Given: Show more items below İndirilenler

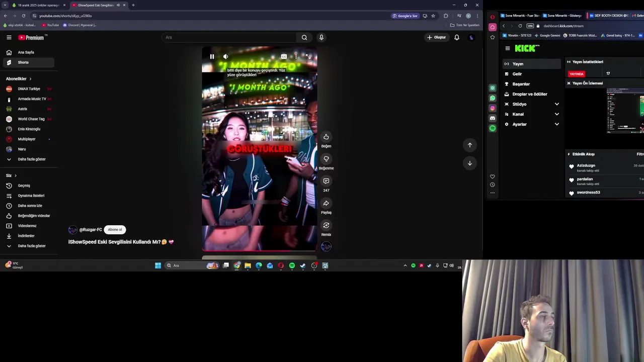Looking at the screenshot, I should tap(28, 246).
